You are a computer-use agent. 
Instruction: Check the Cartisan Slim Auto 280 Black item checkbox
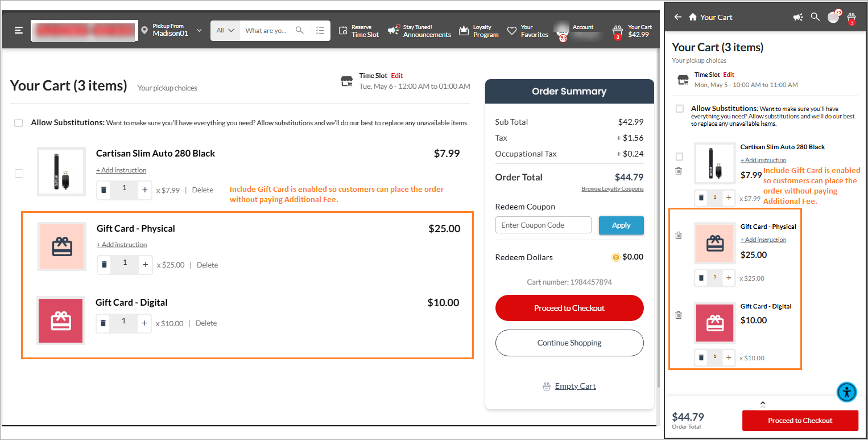pos(19,173)
